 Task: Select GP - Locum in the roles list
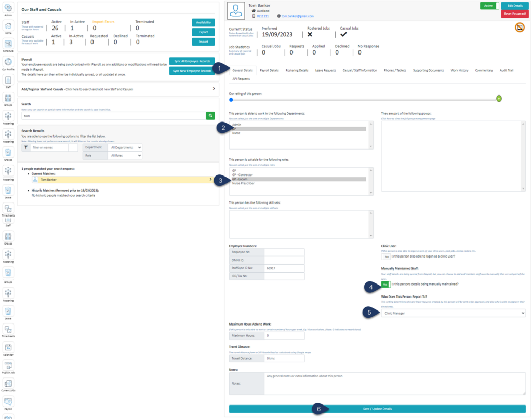coord(299,179)
